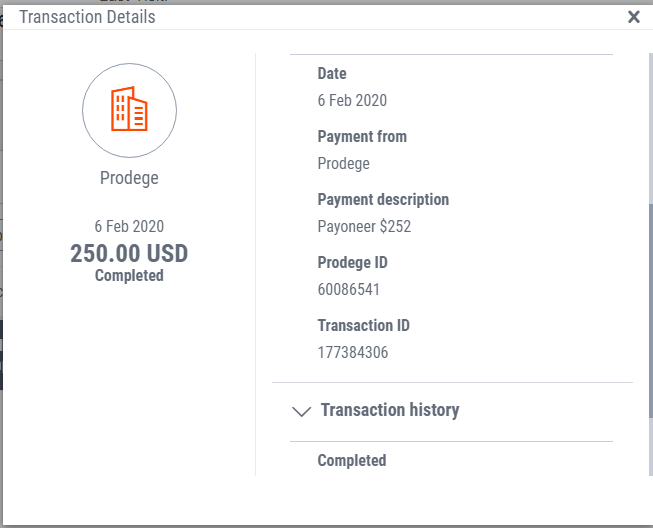Close the Transaction Details dialog

(633, 17)
